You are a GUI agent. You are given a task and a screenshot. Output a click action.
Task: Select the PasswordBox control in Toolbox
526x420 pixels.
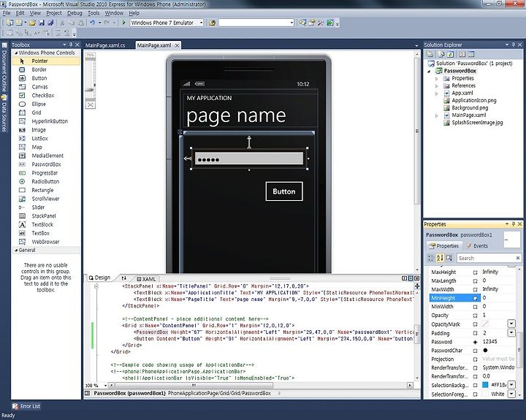(46, 164)
